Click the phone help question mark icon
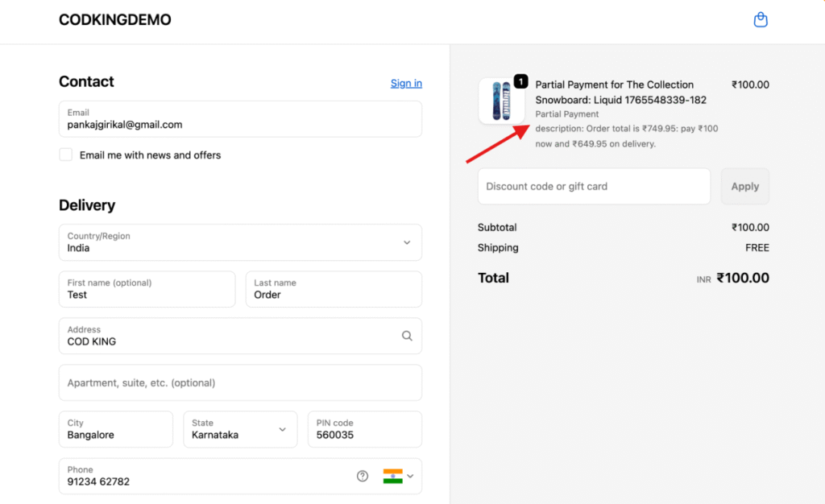 coord(363,476)
